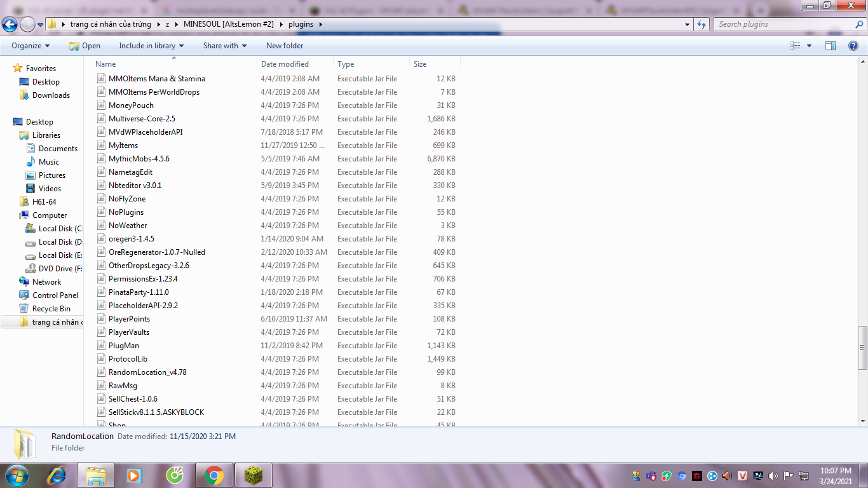Click the MINESOUL [AltsLemon #2] breadcrumb
Screen dimensions: 868x488
coord(229,24)
